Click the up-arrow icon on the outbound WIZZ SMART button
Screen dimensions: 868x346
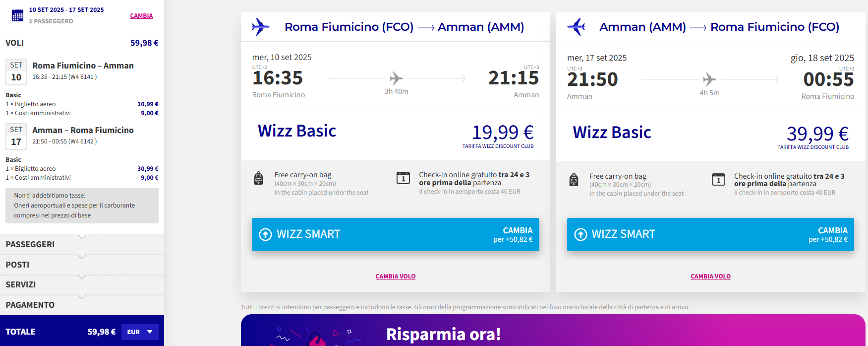[266, 234]
